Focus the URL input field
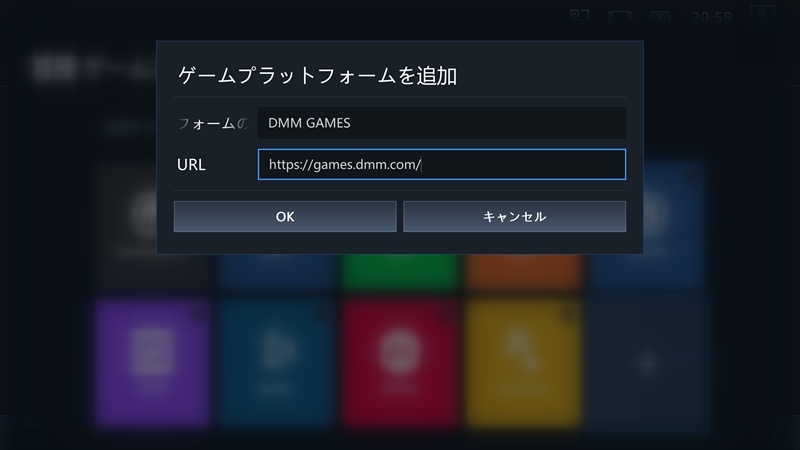 [x=442, y=164]
